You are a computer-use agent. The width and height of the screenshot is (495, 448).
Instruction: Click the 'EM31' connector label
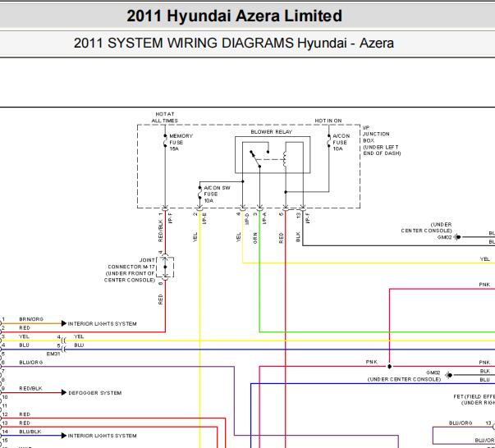point(53,354)
